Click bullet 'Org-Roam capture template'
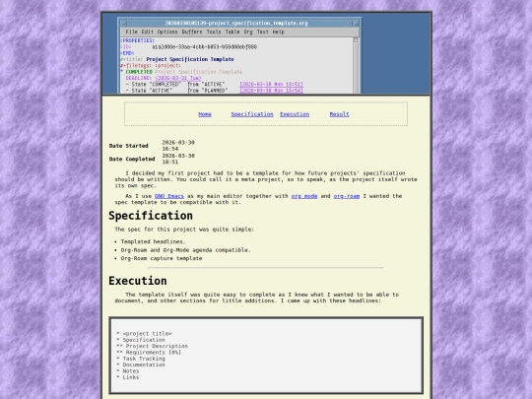Viewport: 532px width, 399px height. click(162, 258)
